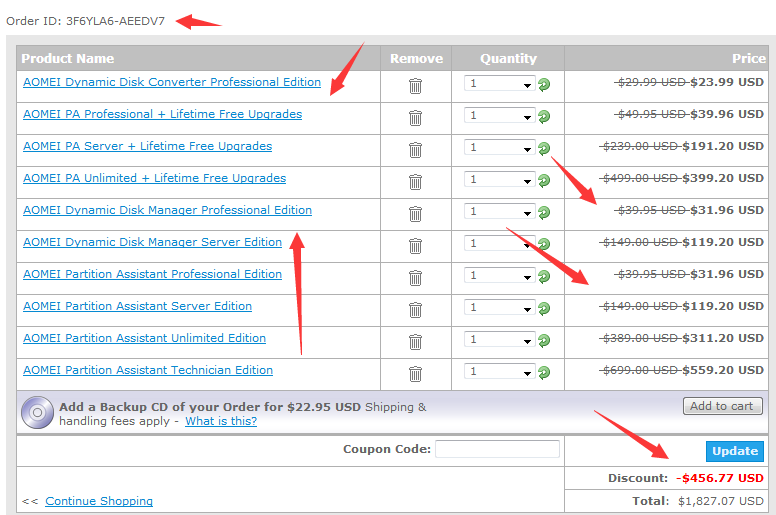
Task: Open AOMEI Dynamic Disk Manager Professional Edition link
Action: [167, 210]
